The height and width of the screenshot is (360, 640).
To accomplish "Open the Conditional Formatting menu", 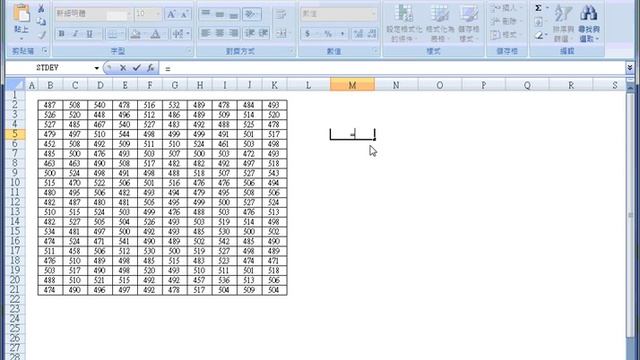I will pos(404,23).
